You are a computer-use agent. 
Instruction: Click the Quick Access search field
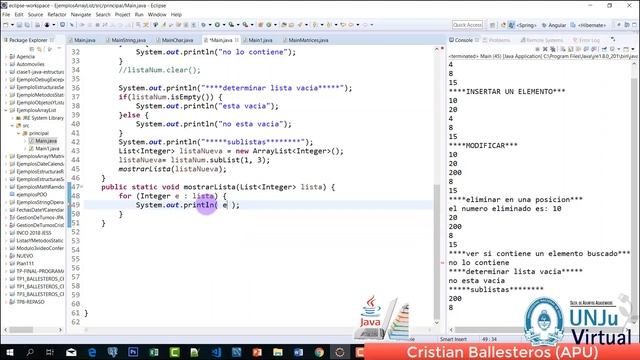[x=467, y=25]
